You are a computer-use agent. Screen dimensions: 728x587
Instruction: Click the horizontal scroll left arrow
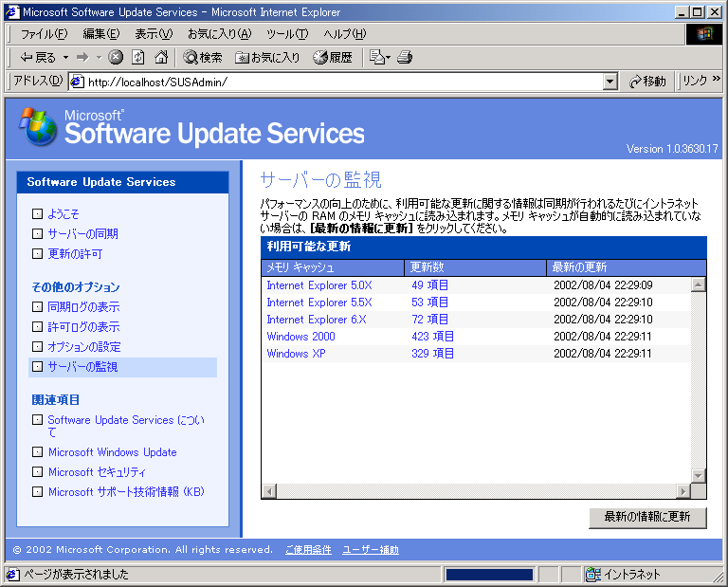click(269, 491)
